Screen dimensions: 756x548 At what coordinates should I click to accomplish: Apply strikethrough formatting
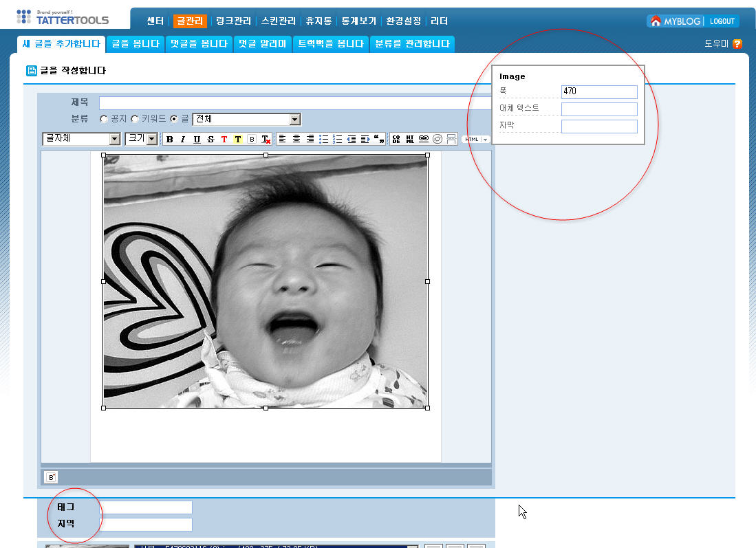click(210, 139)
